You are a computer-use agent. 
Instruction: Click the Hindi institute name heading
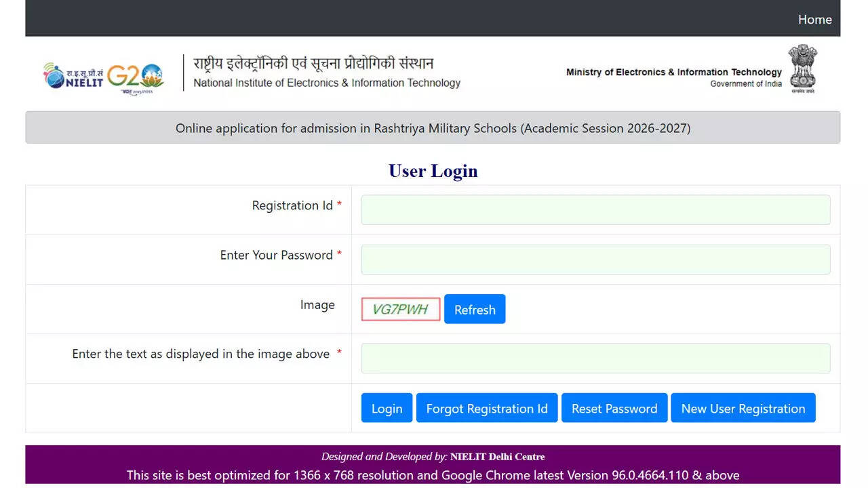click(x=313, y=64)
